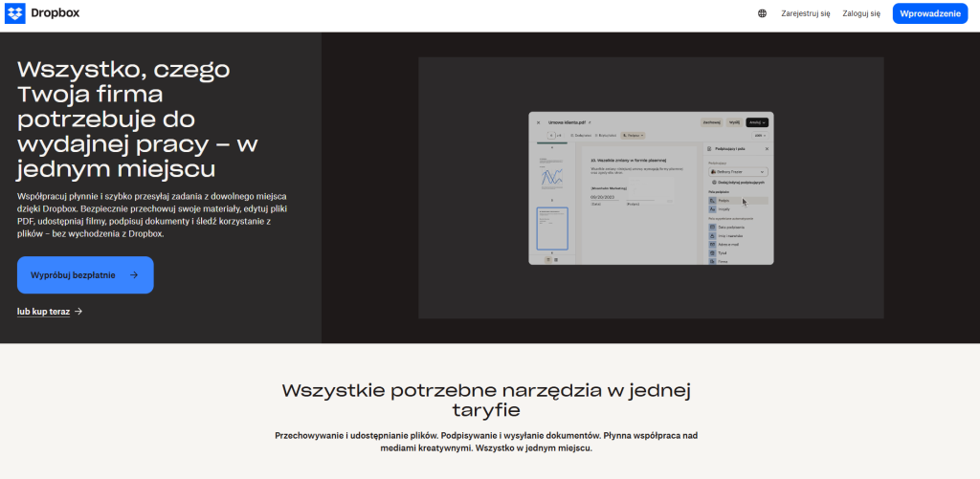Click the hero heading Wszystko, czego Twoja firma
Viewport: 980px width, 479px height.
pos(138,120)
